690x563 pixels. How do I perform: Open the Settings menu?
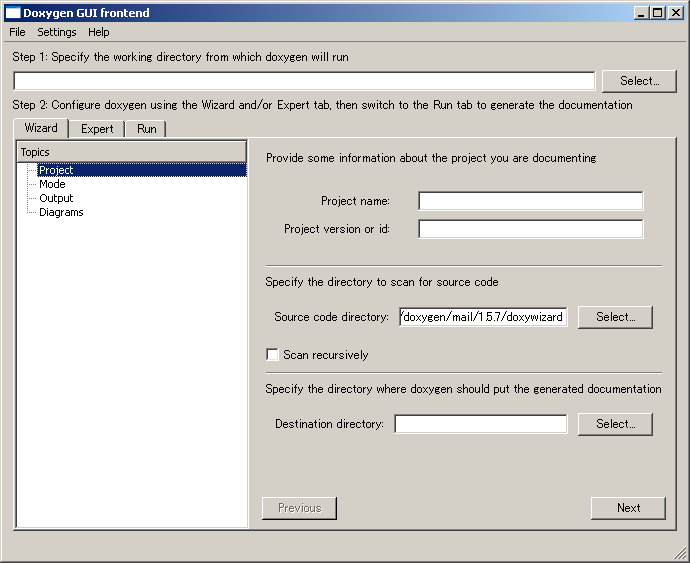click(57, 32)
